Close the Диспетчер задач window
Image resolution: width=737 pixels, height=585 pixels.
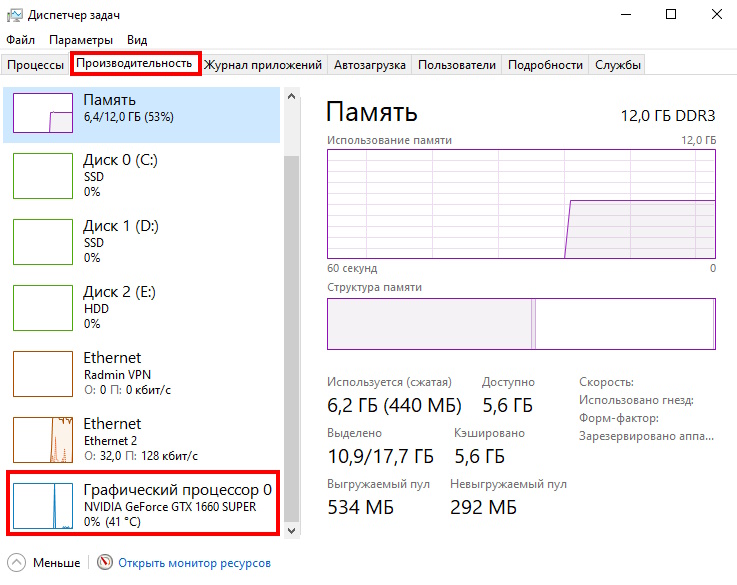716,15
